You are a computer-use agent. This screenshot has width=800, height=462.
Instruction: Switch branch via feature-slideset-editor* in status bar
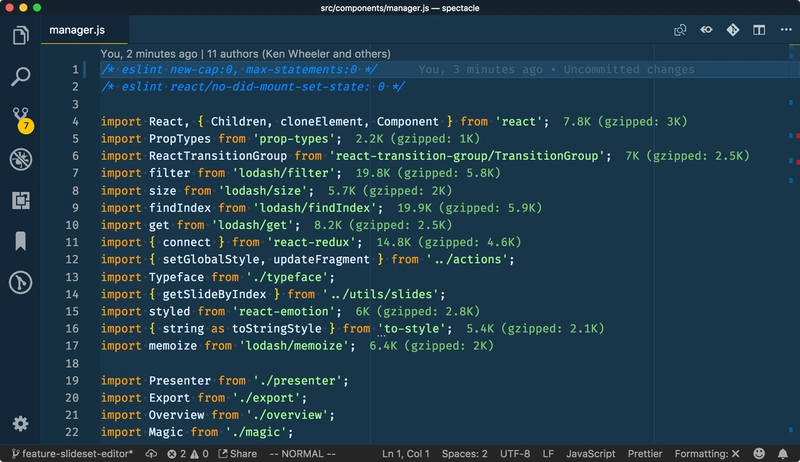point(72,453)
